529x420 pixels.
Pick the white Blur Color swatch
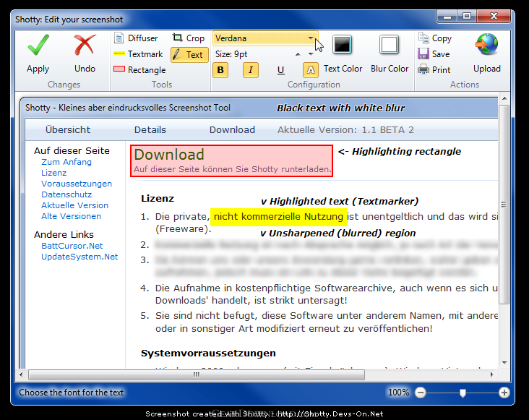(389, 44)
